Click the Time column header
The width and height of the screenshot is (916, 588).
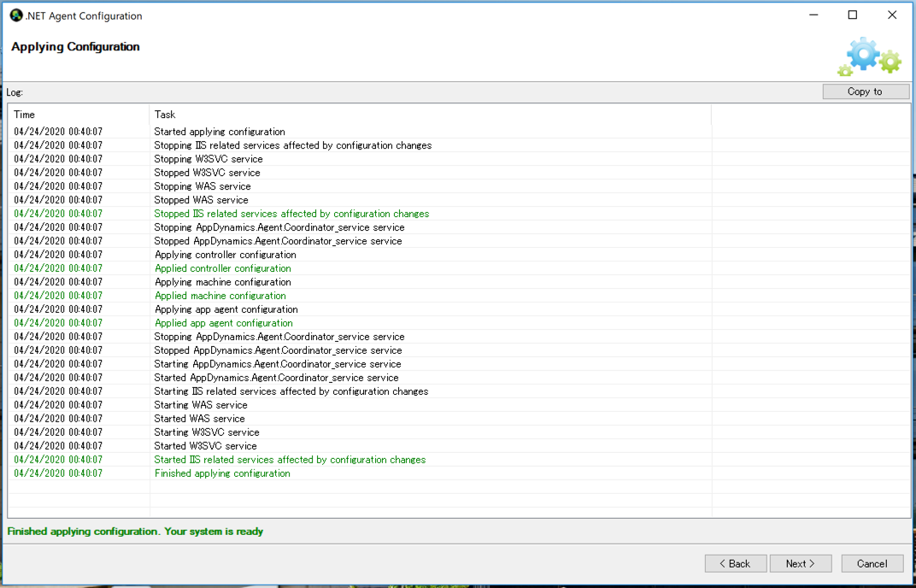tap(25, 115)
